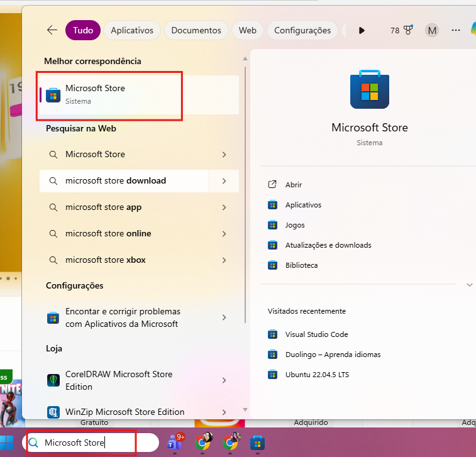Select 'microsoft store online' web suggestion
The width and height of the screenshot is (476, 457).
click(x=125, y=234)
